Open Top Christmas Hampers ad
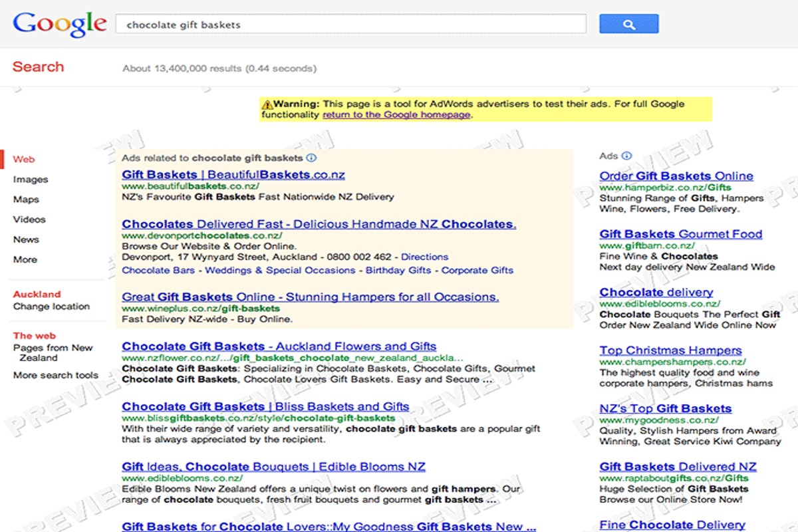This screenshot has width=798, height=532. click(x=671, y=350)
